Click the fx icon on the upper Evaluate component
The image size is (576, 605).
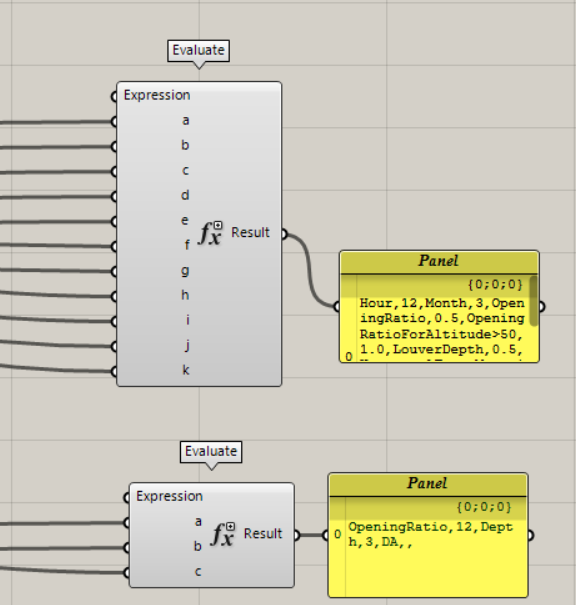[x=211, y=233]
